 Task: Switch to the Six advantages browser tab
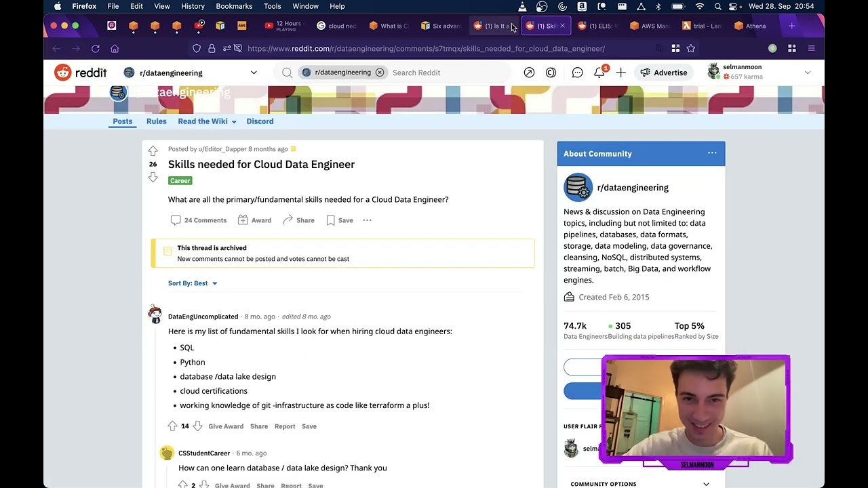[x=441, y=26]
